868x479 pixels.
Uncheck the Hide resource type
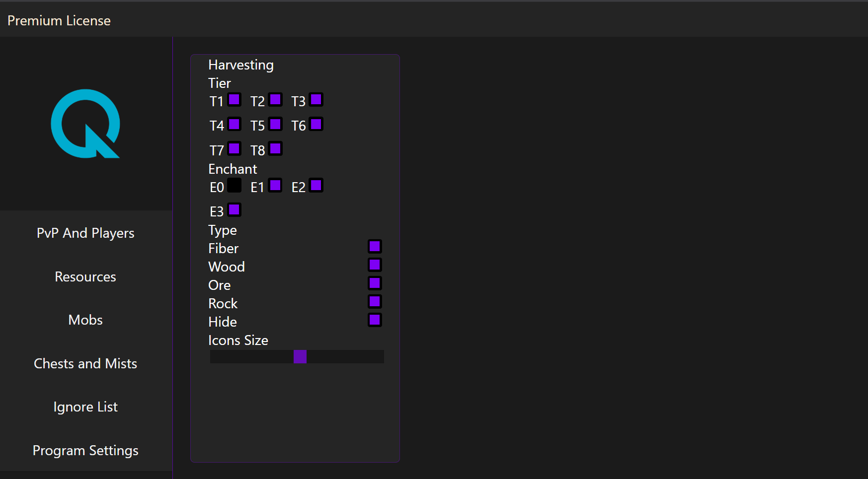[x=375, y=320]
